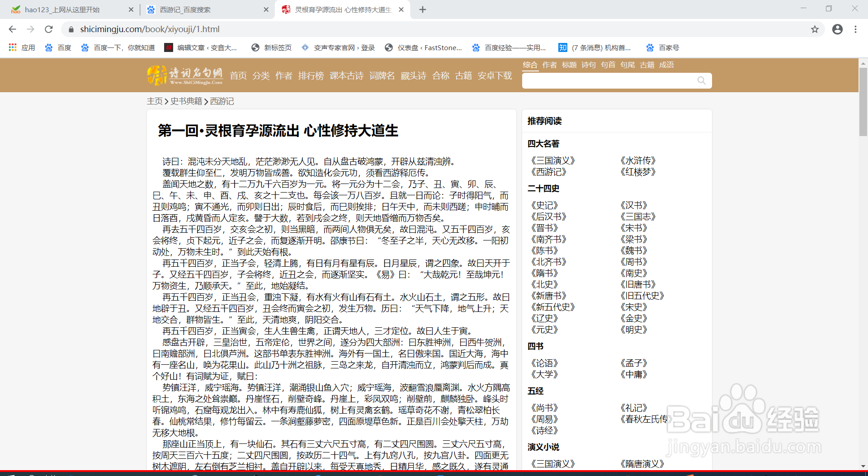The width and height of the screenshot is (868, 476).
Task: Open 《隋唐演义》 link
Action: point(642,464)
